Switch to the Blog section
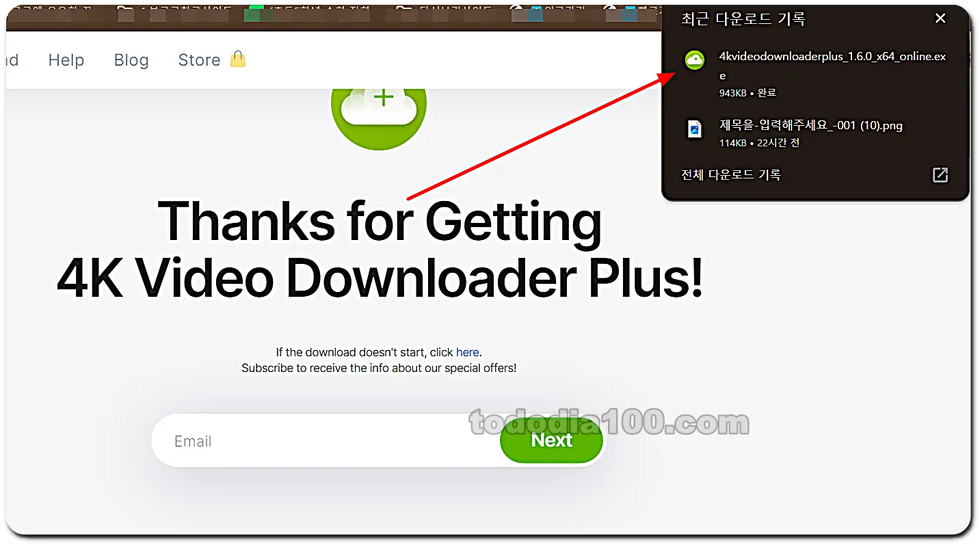Image resolution: width=980 pixels, height=545 pixels. tap(131, 60)
